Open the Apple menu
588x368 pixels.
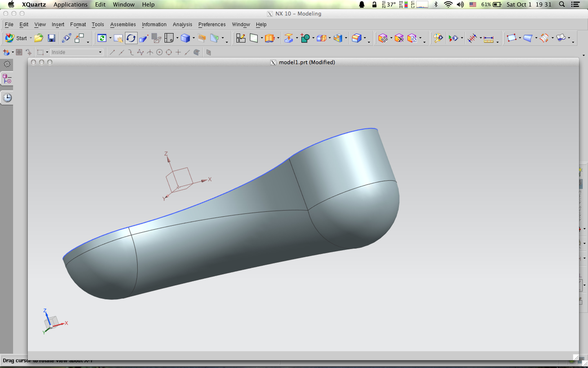pyautogui.click(x=11, y=4)
